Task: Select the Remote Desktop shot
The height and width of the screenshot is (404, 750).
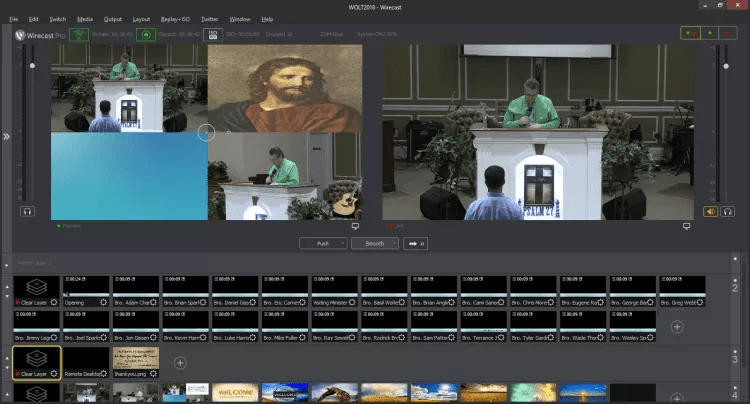Action: pyautogui.click(x=86, y=358)
